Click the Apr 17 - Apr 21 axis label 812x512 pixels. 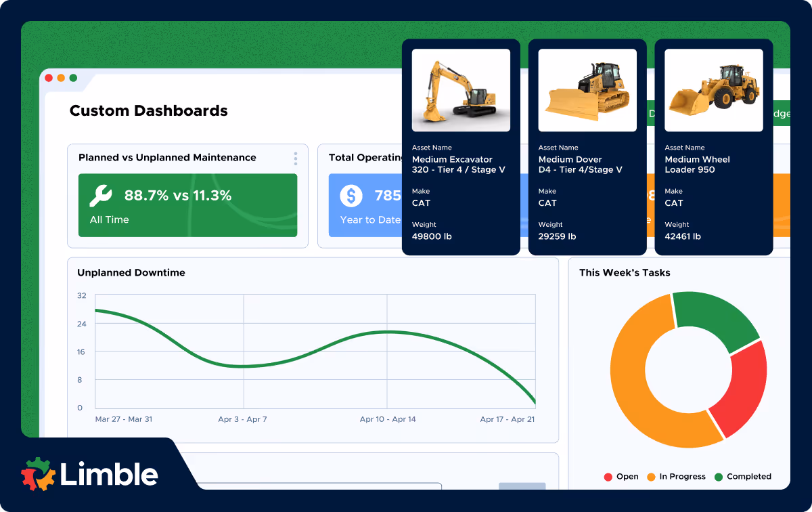coord(506,419)
